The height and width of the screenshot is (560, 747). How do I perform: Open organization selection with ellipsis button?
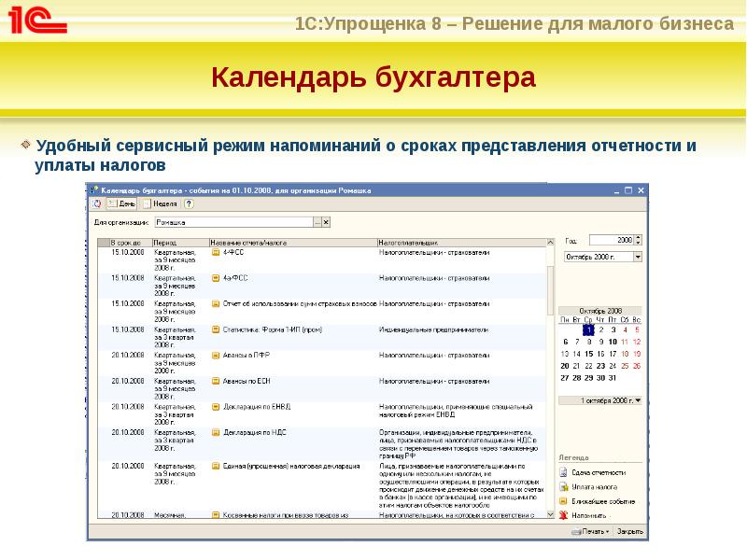coord(317,222)
